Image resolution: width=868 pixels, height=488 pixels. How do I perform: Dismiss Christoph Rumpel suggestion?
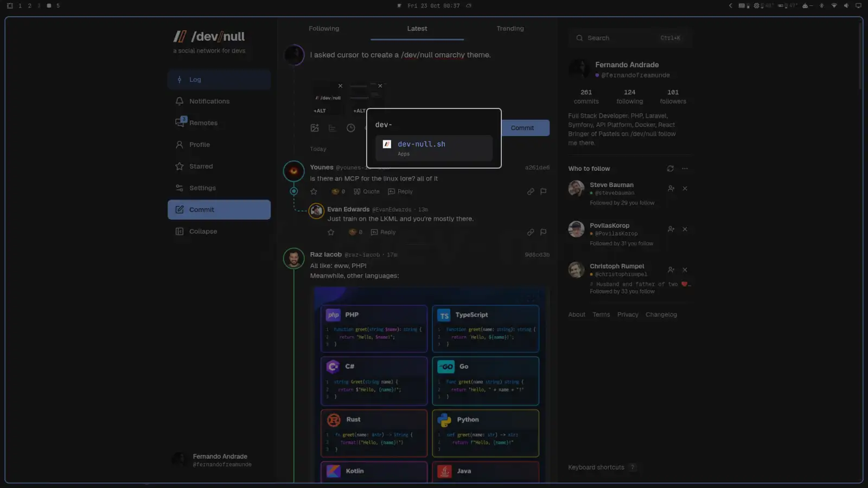click(x=685, y=270)
